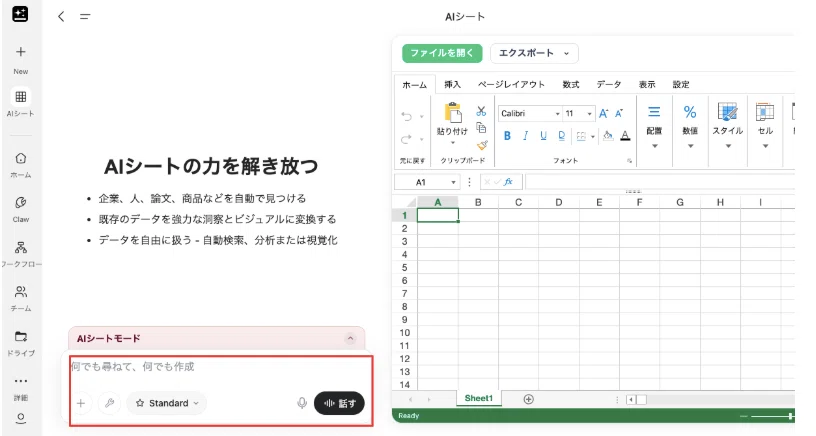Apply fill color bucket
This screenshot has height=436, width=816.
(x=607, y=136)
